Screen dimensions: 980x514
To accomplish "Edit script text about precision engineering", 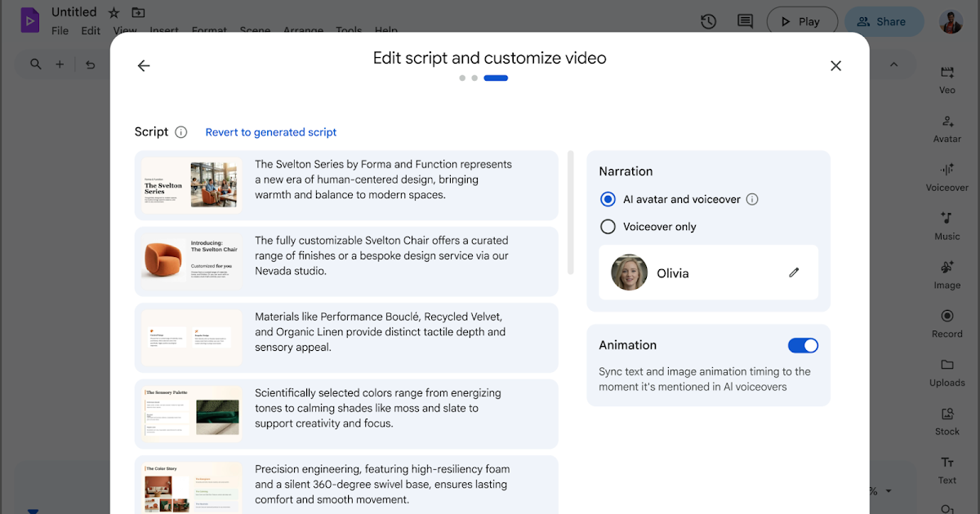I will 382,484.
